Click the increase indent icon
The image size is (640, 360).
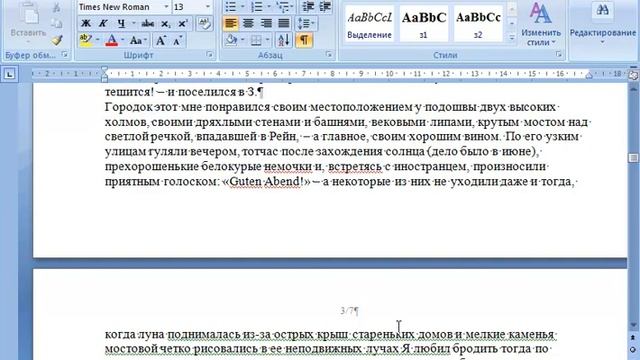click(325, 7)
